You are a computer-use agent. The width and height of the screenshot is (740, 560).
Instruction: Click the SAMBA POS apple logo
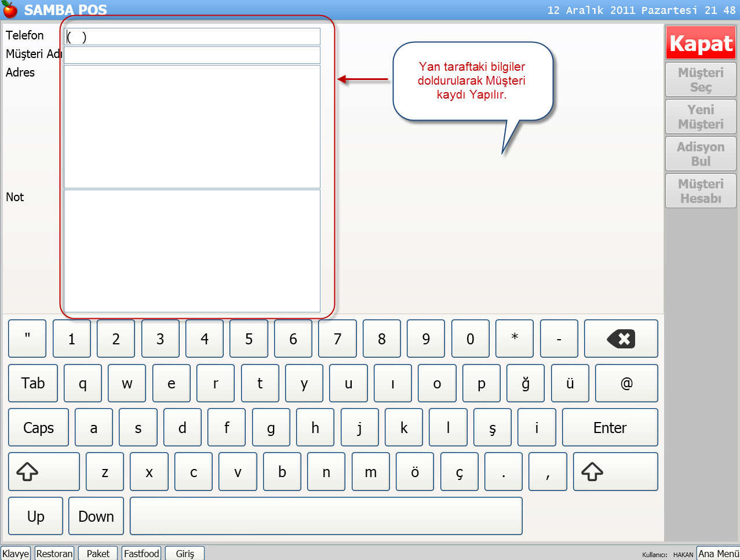[x=10, y=9]
